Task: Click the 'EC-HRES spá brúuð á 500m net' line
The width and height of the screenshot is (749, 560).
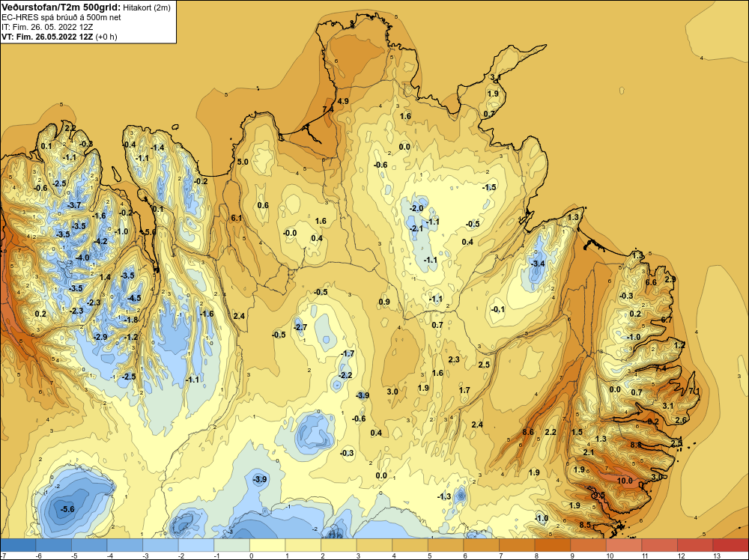Action: tap(61, 17)
